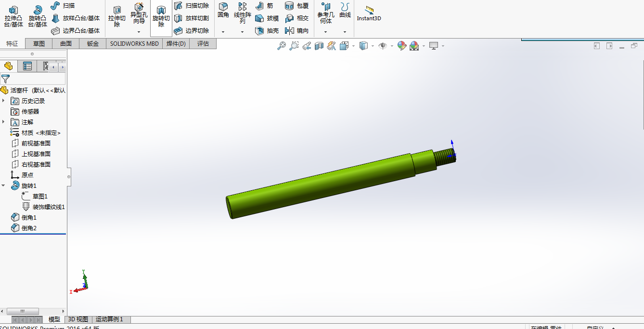Image resolution: width=644 pixels, height=329 pixels.
Task: Open View Orientation cube dropdown
Action: click(353, 46)
